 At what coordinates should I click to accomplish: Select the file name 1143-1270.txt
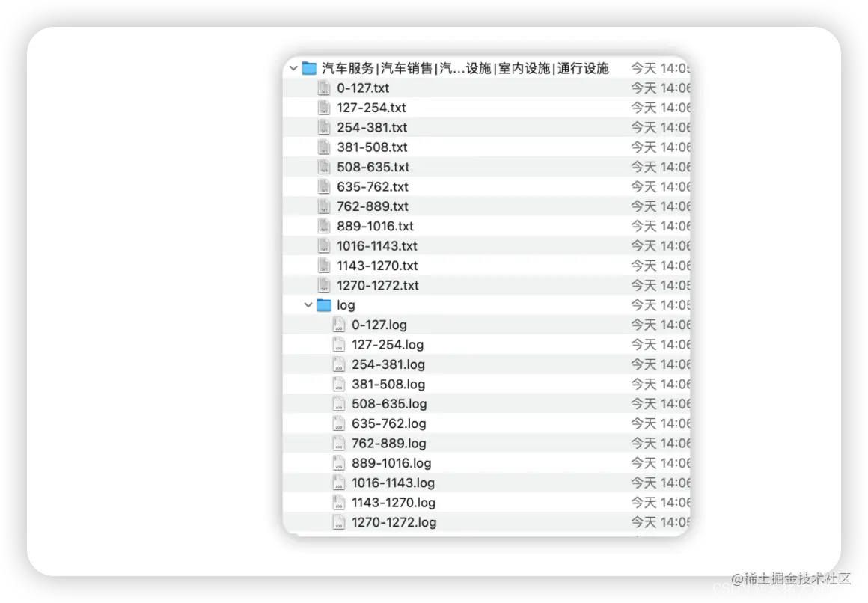click(378, 266)
